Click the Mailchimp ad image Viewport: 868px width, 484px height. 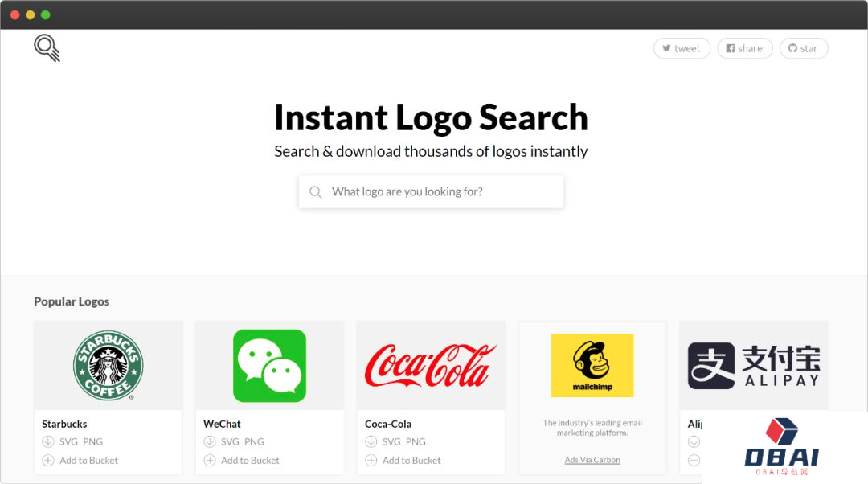(x=592, y=366)
